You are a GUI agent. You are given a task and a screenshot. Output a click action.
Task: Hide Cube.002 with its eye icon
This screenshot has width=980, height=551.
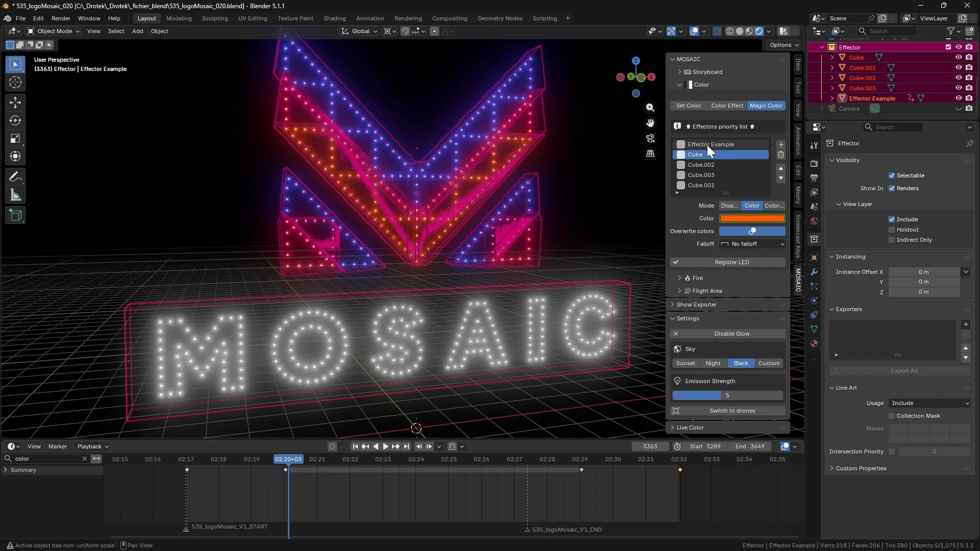click(x=959, y=78)
